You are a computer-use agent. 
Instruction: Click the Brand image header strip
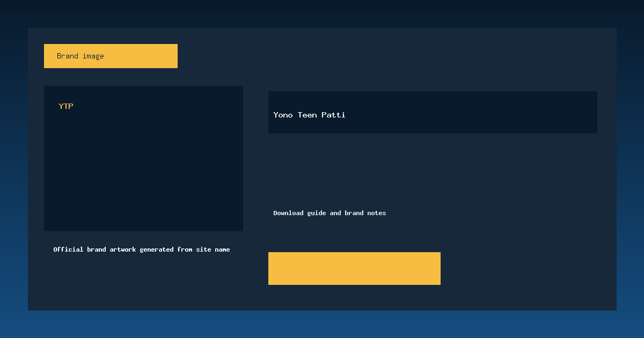pos(111,56)
